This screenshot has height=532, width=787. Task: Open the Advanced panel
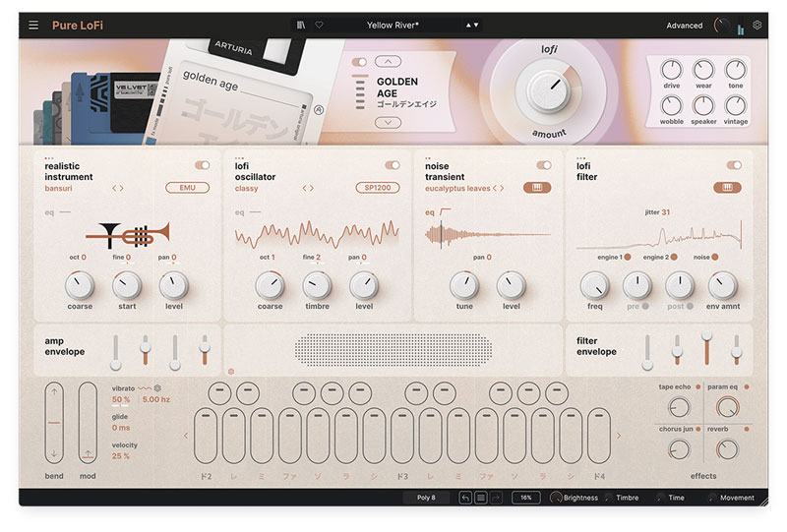point(684,26)
